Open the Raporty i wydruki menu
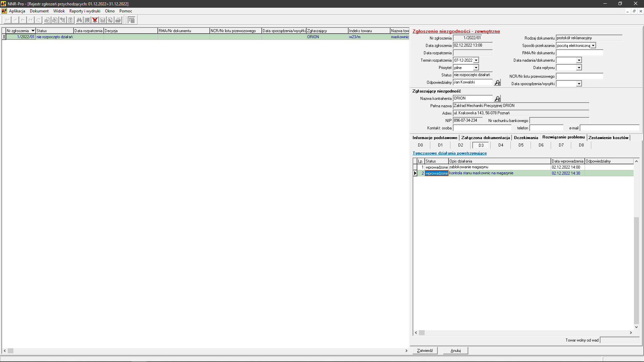This screenshot has width=644, height=362. 85,11
